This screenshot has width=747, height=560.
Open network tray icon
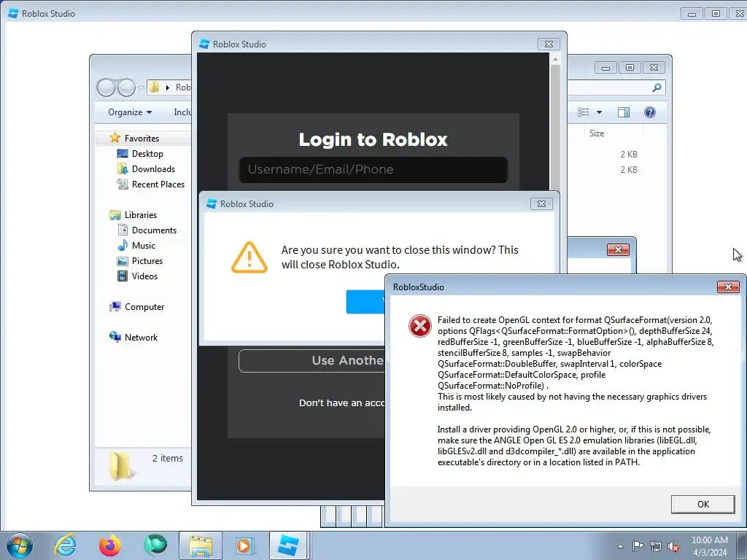(656, 546)
